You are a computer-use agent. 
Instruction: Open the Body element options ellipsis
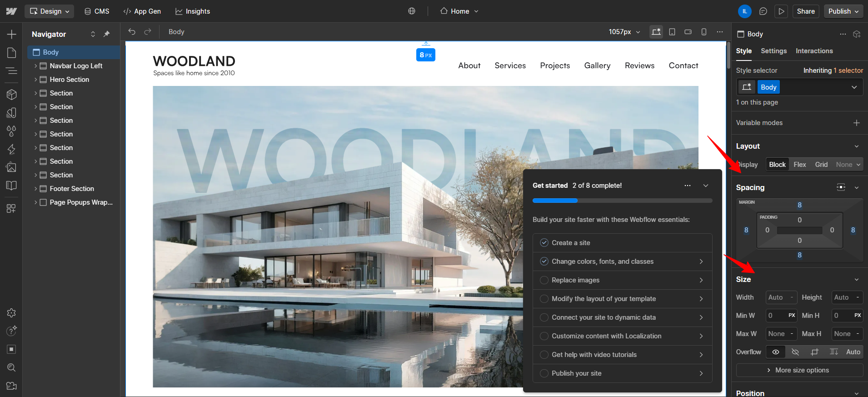click(x=843, y=34)
